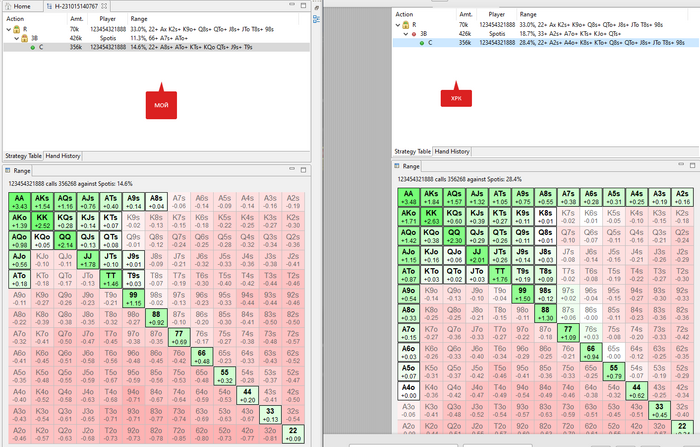The image size is (700, 447).
Task: Click lock icon on R row in 28.4% window
Action: tap(406, 25)
